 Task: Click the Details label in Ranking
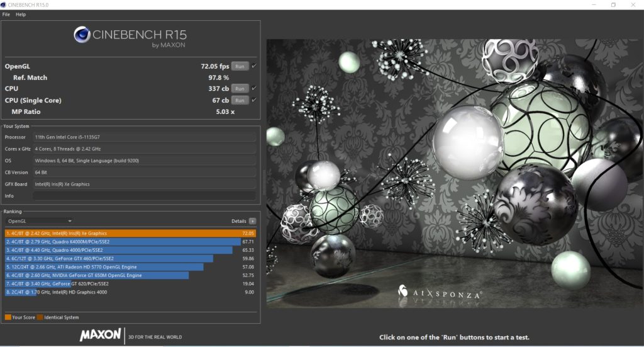(238, 221)
